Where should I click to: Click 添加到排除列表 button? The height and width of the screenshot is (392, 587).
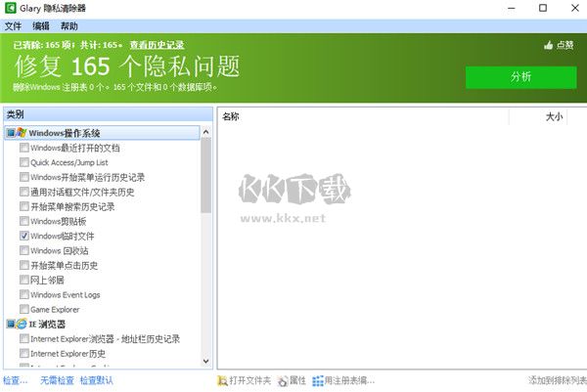click(x=558, y=381)
